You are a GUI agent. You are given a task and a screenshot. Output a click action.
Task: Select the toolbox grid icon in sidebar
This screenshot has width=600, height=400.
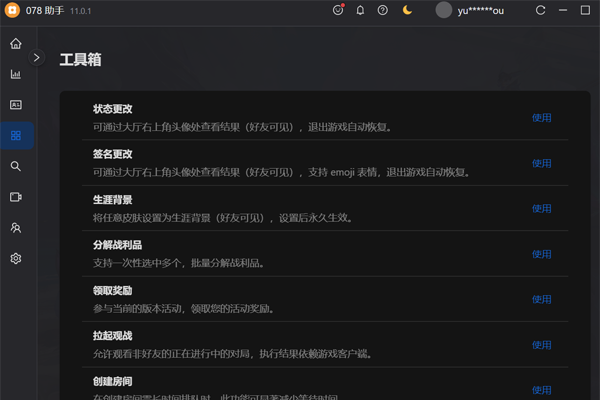16,135
